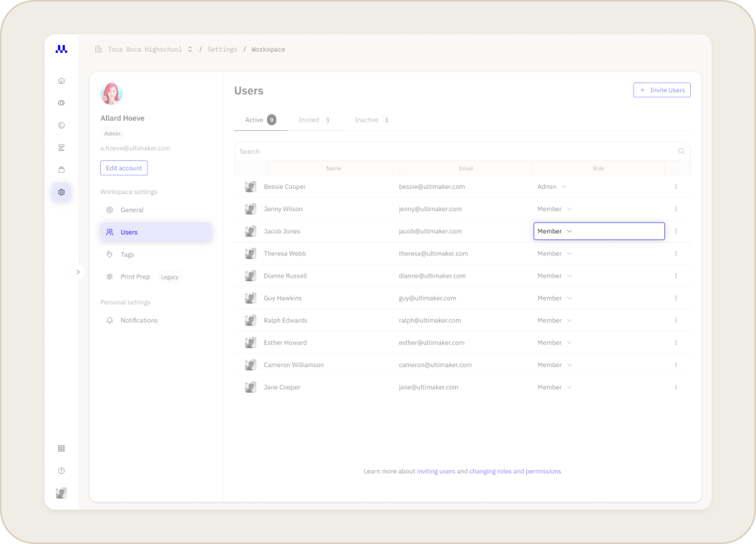756x544 pixels.
Task: Go to Settings in the breadcrumb
Action: (x=222, y=49)
